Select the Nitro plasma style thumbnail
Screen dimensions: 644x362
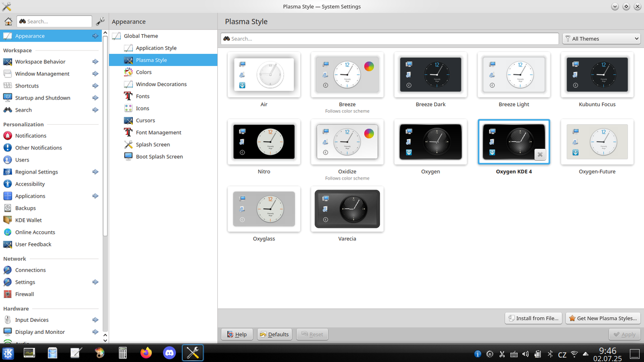[x=264, y=142]
